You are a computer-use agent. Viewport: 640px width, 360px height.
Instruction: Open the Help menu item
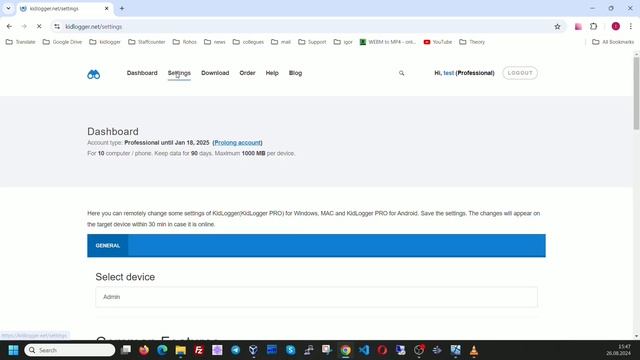point(272,73)
